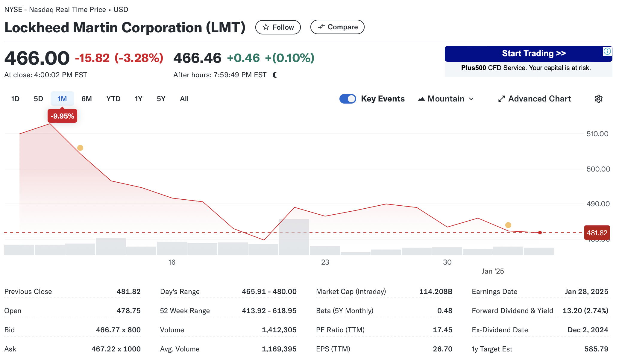Switch to the 6M range tab
The image size is (619, 364).
point(87,99)
